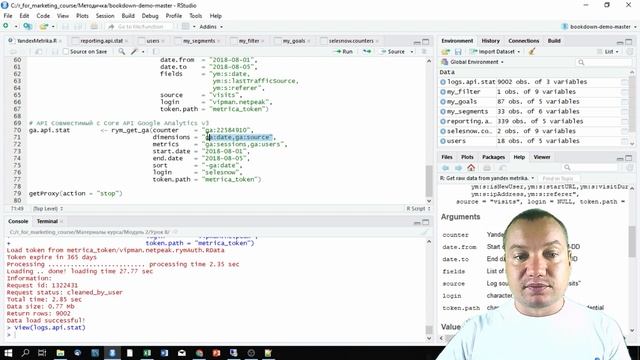Screen dimensions: 640x360
Task: Click the Run button
Action: tap(343, 52)
